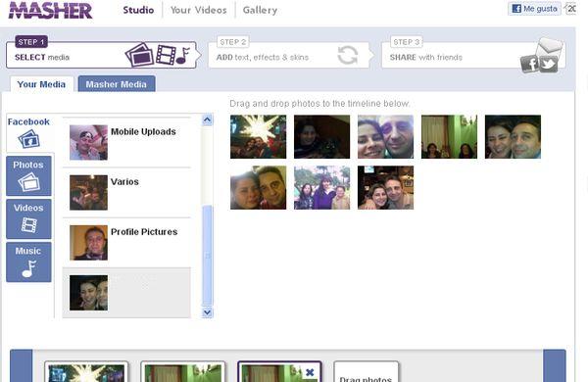Screen dimensions: 588x382
Task: Open the Photos media category
Action: tap(28, 175)
